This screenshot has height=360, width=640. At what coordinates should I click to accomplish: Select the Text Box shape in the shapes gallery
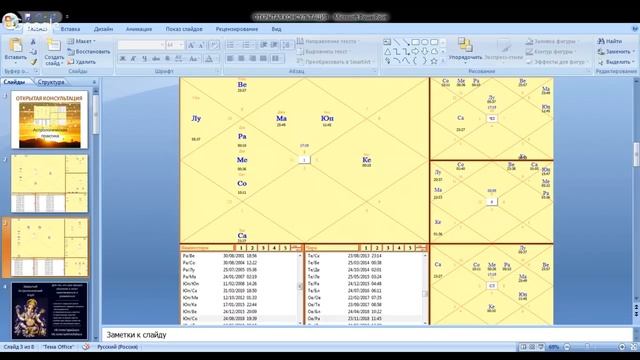point(387,42)
